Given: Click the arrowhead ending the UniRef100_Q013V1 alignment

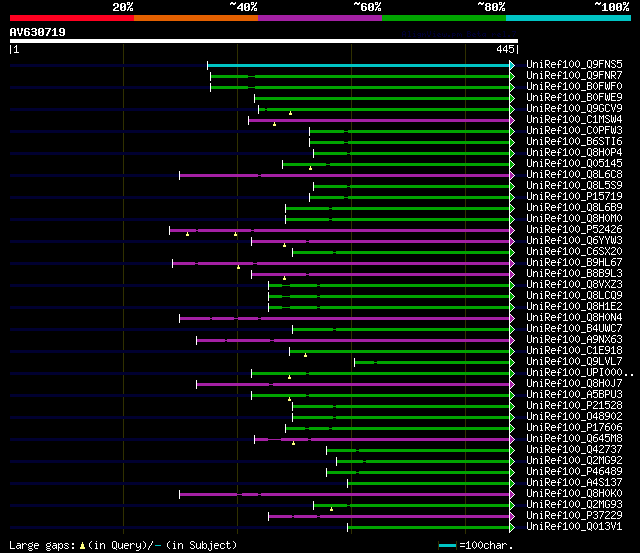Looking at the screenshot, I should 512,527.
